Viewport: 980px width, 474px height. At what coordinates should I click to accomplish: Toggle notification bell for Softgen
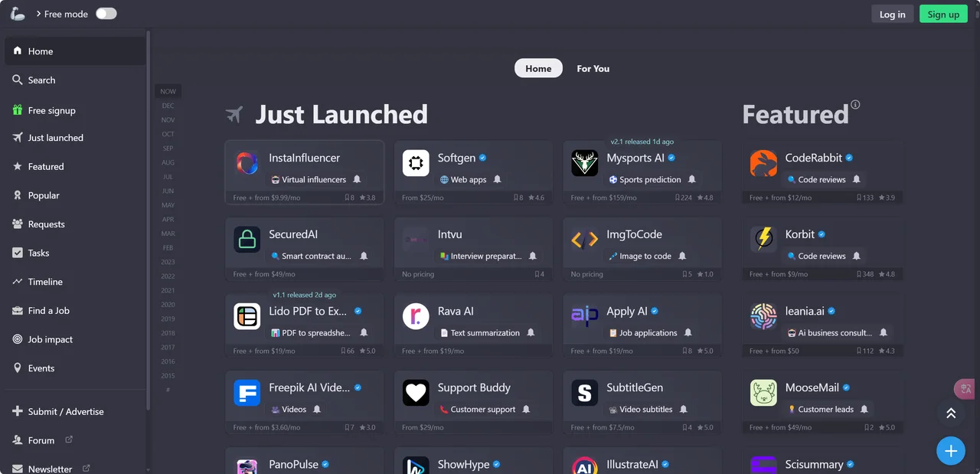pos(498,179)
